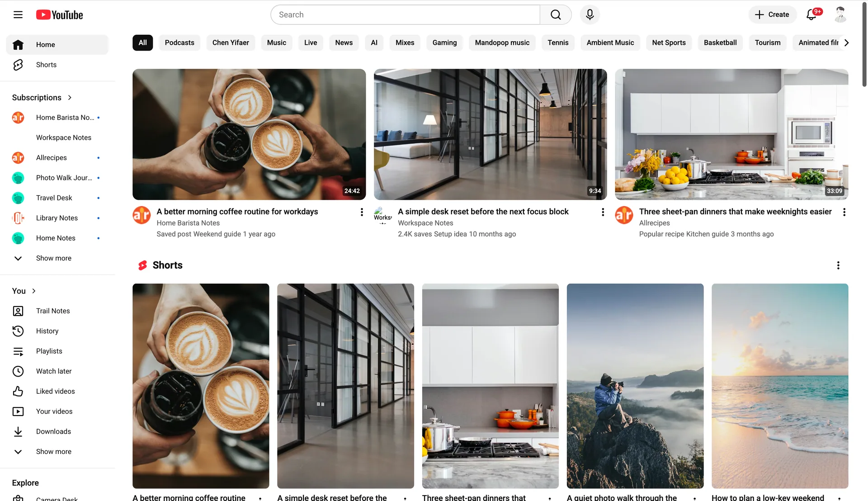Click the YouTube logo
This screenshot has width=868, height=501.
click(59, 15)
